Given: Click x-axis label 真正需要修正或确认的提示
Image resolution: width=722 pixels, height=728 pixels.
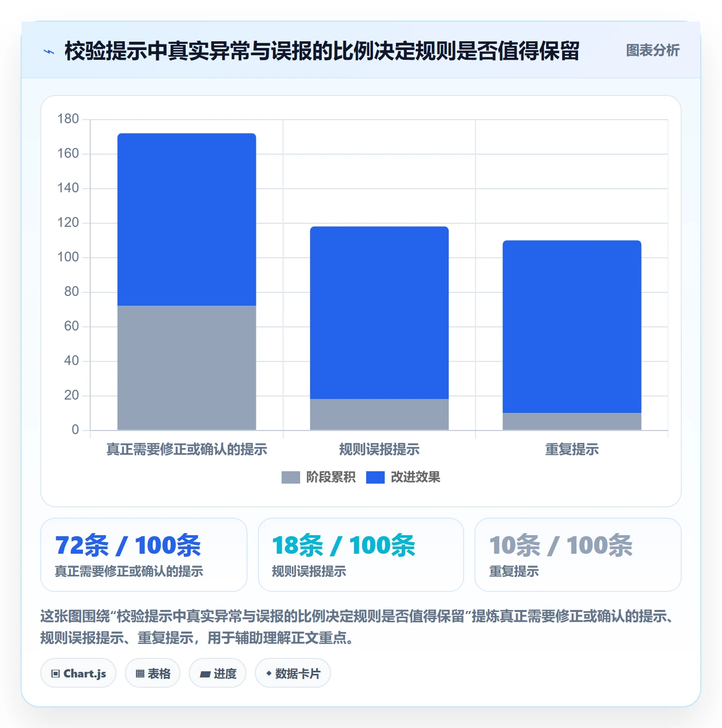Looking at the screenshot, I should coord(187,450).
